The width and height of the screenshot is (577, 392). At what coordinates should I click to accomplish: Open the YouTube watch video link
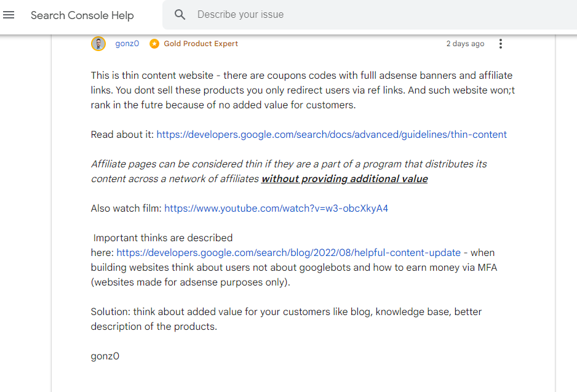pos(276,209)
